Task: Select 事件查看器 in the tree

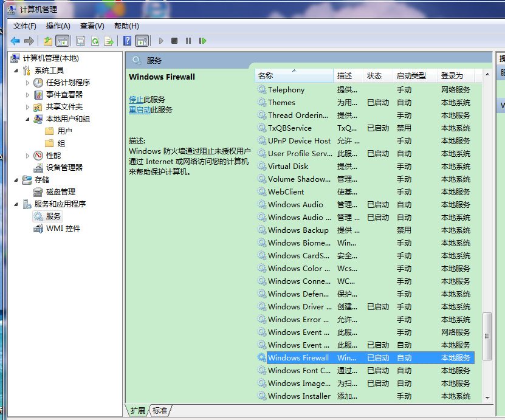Action: 64,95
